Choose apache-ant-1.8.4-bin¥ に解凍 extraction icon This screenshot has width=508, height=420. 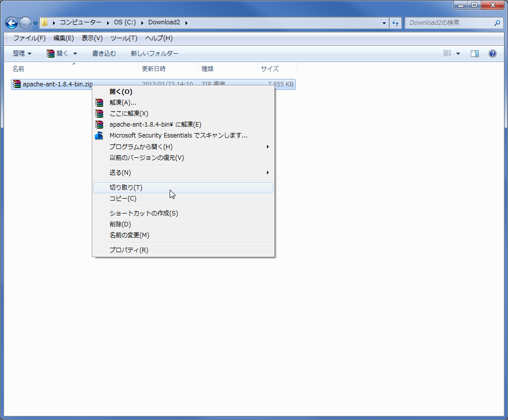[x=99, y=124]
